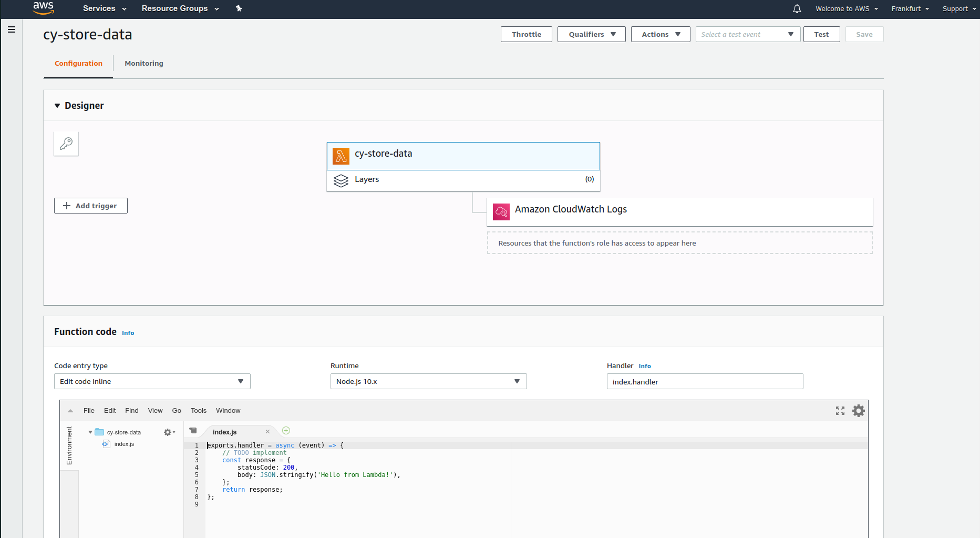Open the editor View menu

155,411
